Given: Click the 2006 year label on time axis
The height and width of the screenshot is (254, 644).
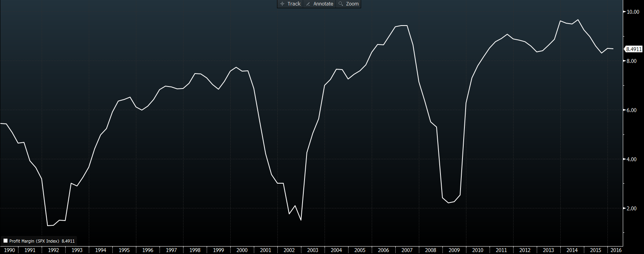Looking at the screenshot, I should [x=383, y=250].
